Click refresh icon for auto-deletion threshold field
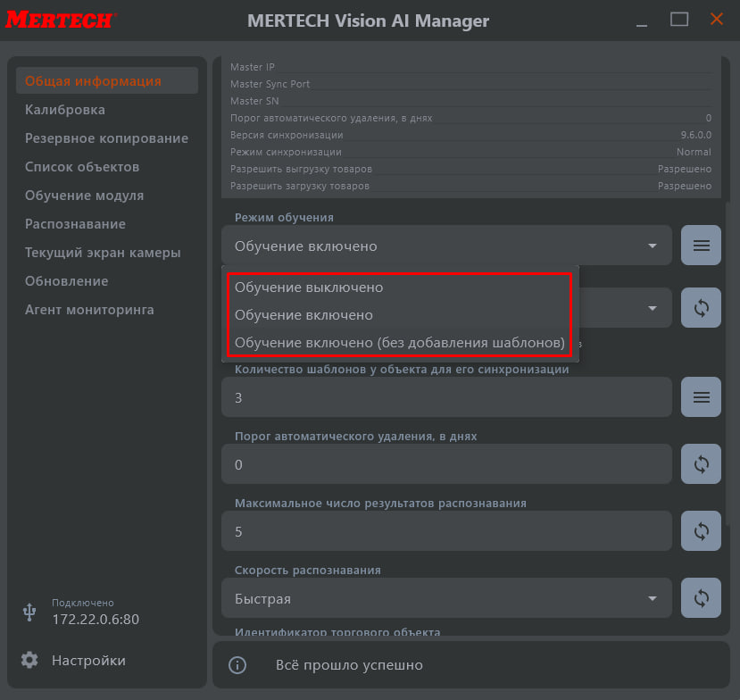This screenshot has width=740, height=700. coord(701,464)
